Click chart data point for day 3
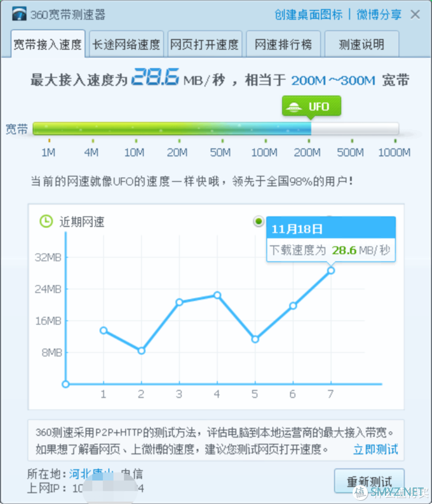This screenshot has width=432, height=504. 180,302
